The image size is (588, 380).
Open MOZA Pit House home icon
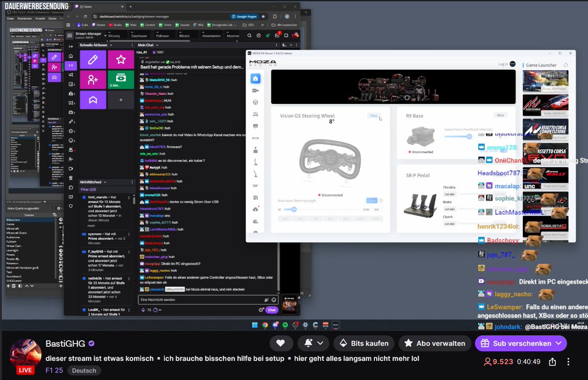[x=255, y=79]
